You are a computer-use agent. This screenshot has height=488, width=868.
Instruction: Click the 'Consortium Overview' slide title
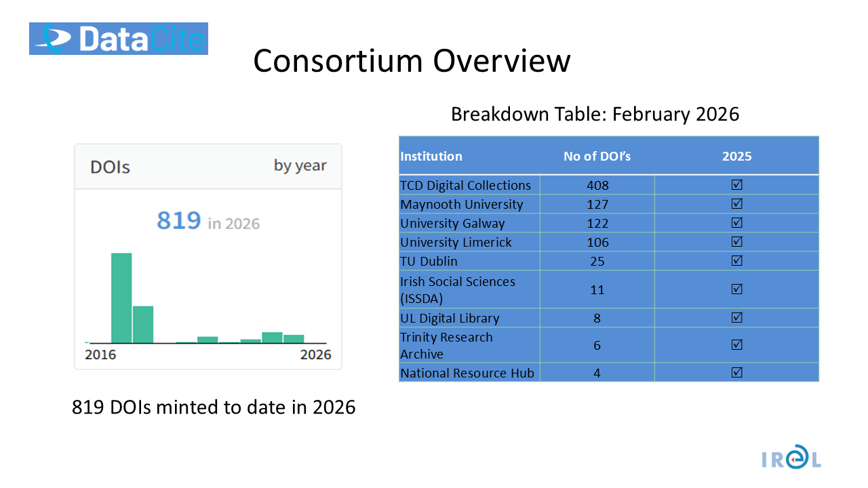pyautogui.click(x=412, y=61)
